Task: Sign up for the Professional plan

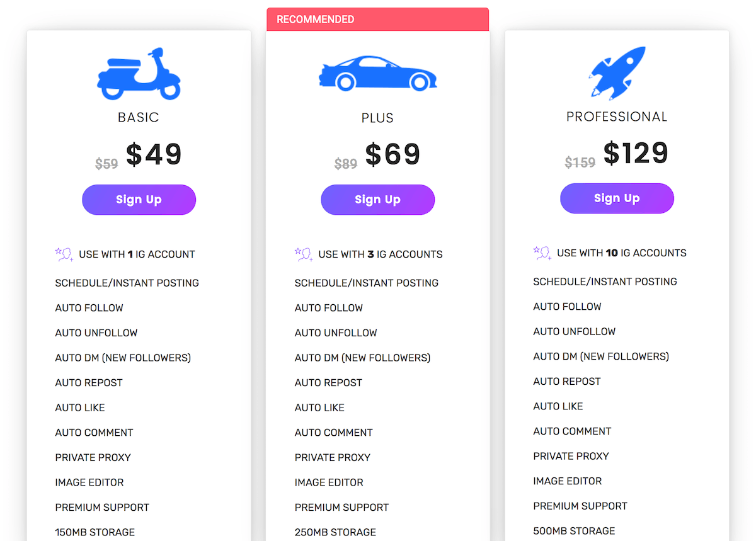Action: point(617,198)
